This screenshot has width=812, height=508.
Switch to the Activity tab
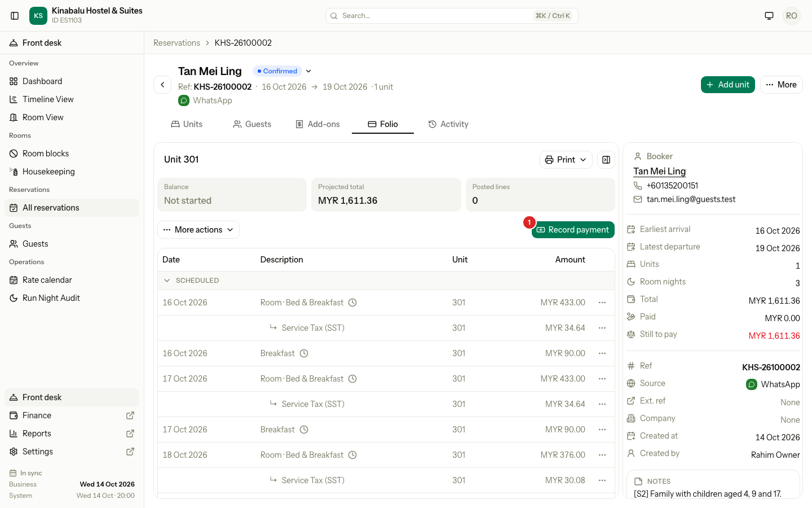click(x=448, y=124)
